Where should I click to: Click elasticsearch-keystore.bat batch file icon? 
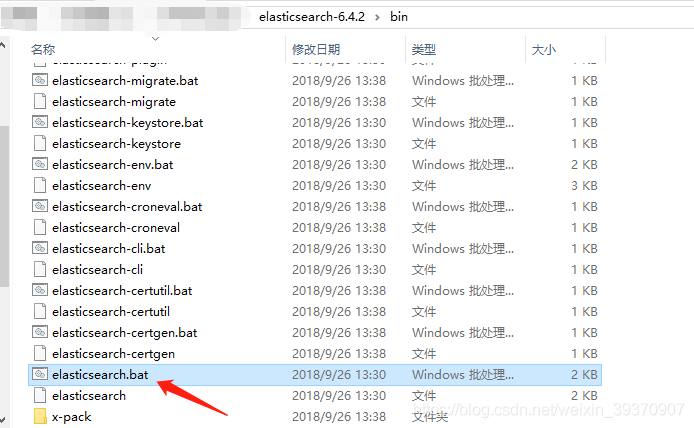point(40,122)
